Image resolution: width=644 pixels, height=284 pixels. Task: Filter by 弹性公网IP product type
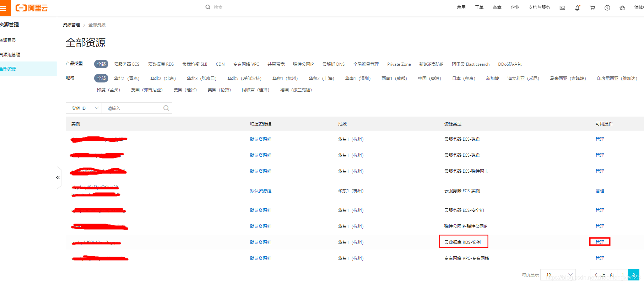[x=303, y=64]
